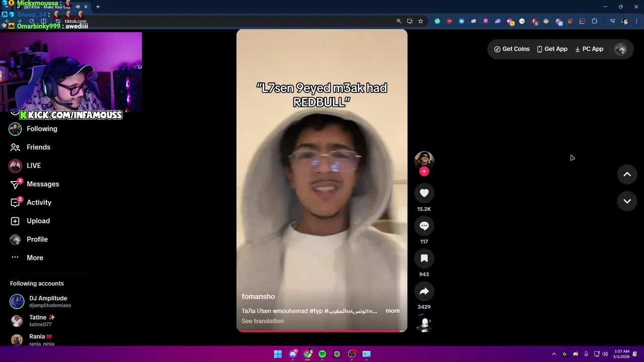Open Discord from the taskbar
The image size is (644, 362).
[293, 354]
